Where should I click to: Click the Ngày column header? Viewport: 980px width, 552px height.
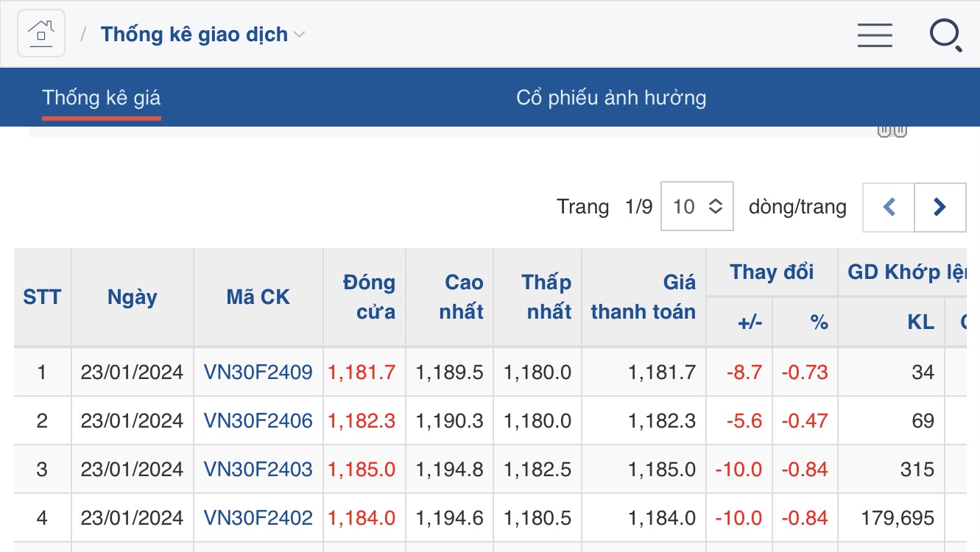tap(133, 297)
